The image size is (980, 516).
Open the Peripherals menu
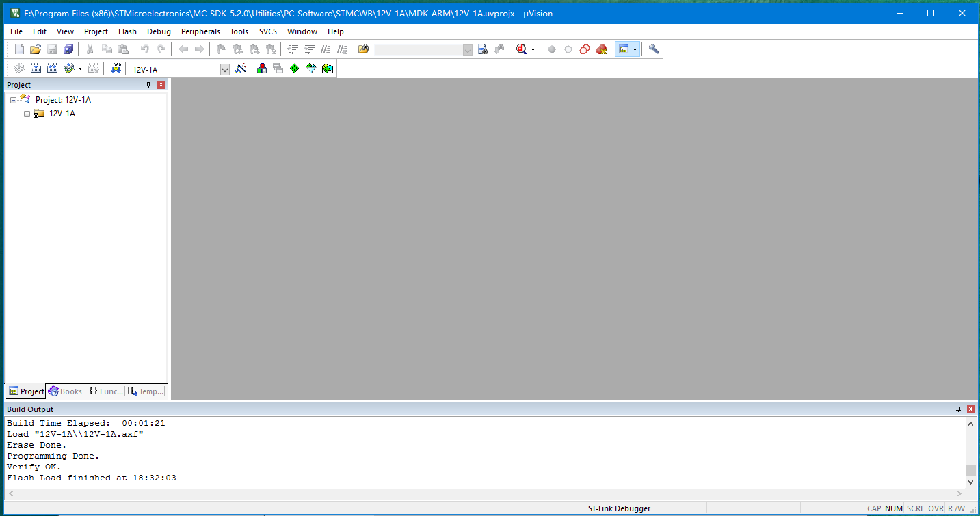200,31
